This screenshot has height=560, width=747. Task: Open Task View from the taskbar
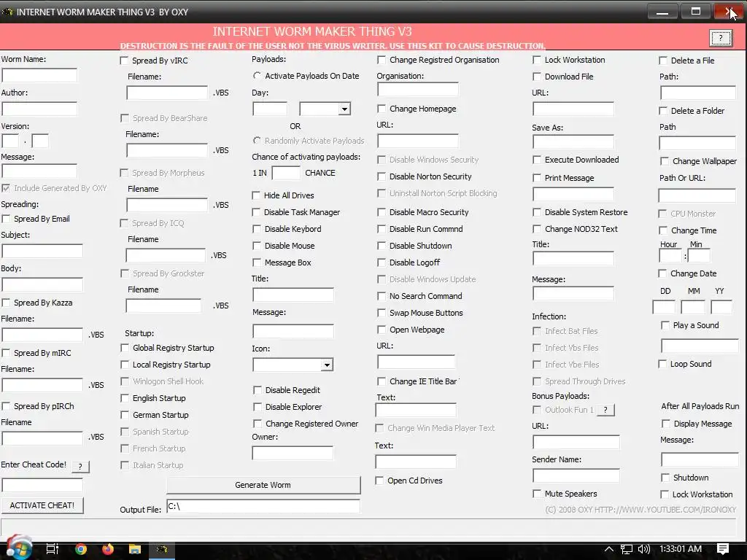(53, 549)
